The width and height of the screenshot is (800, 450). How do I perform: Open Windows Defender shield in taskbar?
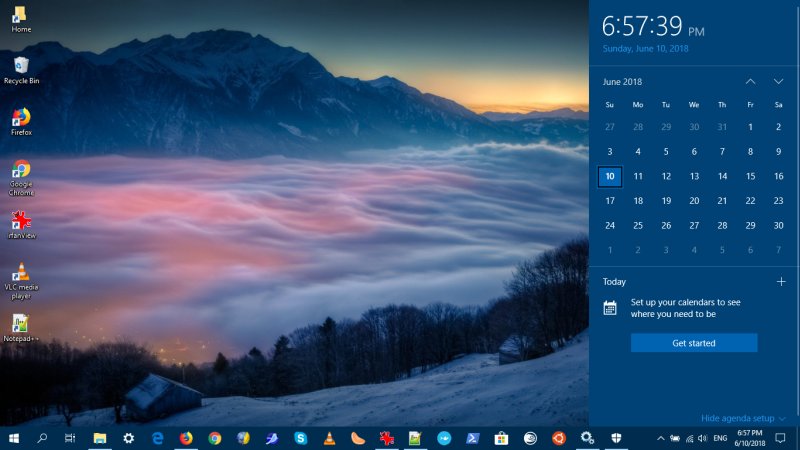pyautogui.click(x=616, y=438)
